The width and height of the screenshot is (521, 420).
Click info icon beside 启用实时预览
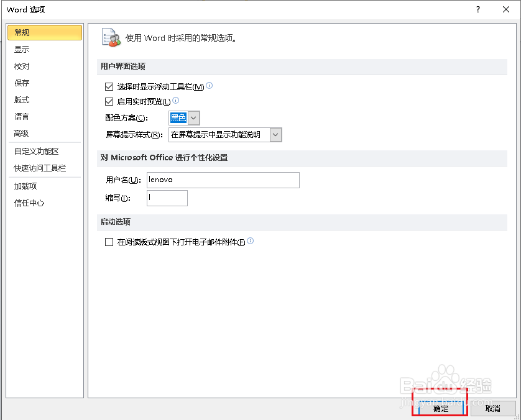point(176,100)
